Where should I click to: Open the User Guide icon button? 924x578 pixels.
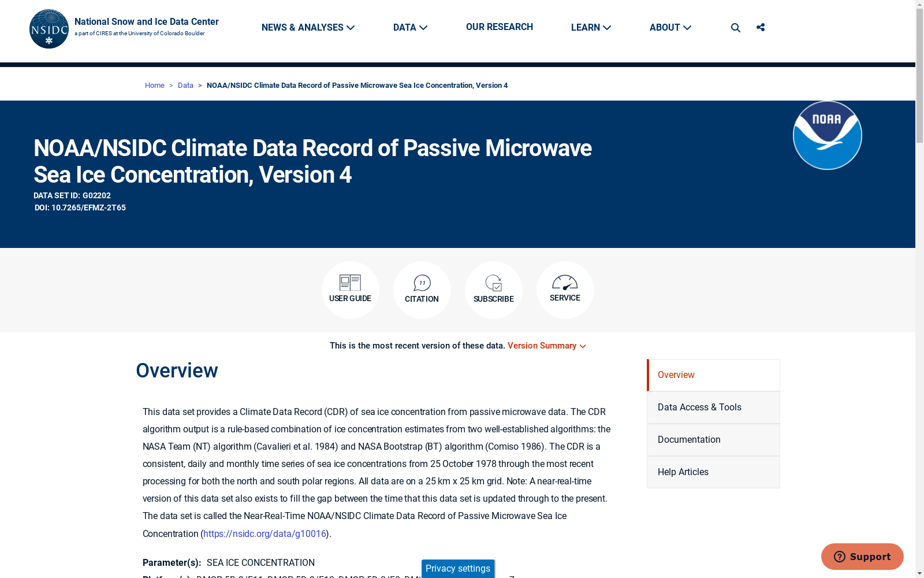[x=351, y=290]
